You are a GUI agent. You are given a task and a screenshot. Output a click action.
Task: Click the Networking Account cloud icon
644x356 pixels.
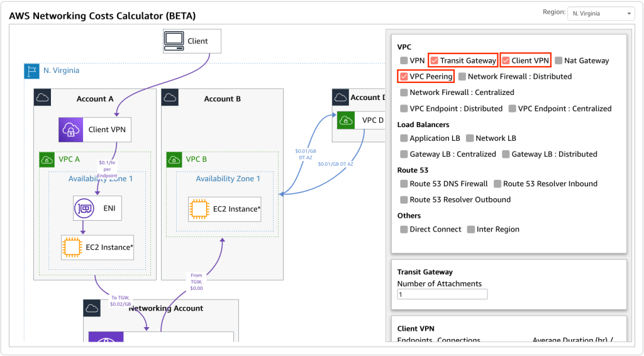pyautogui.click(x=92, y=308)
